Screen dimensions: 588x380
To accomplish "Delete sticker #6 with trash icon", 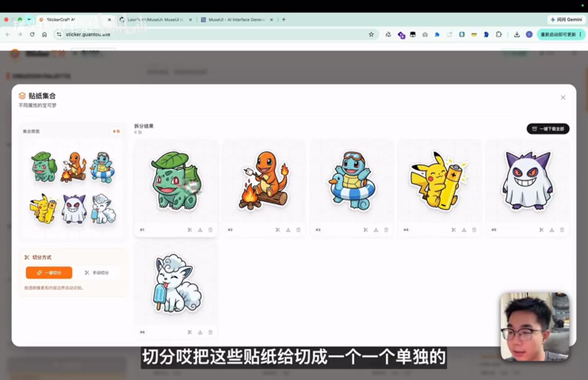I will pyautogui.click(x=210, y=332).
